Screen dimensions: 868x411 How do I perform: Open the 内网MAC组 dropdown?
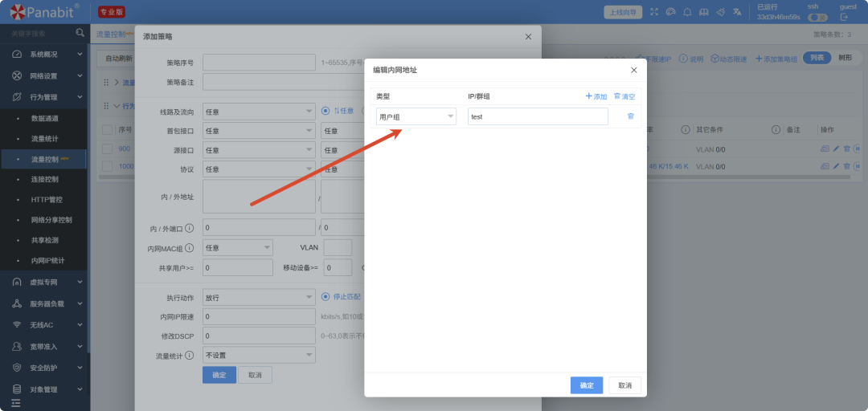[x=237, y=247]
